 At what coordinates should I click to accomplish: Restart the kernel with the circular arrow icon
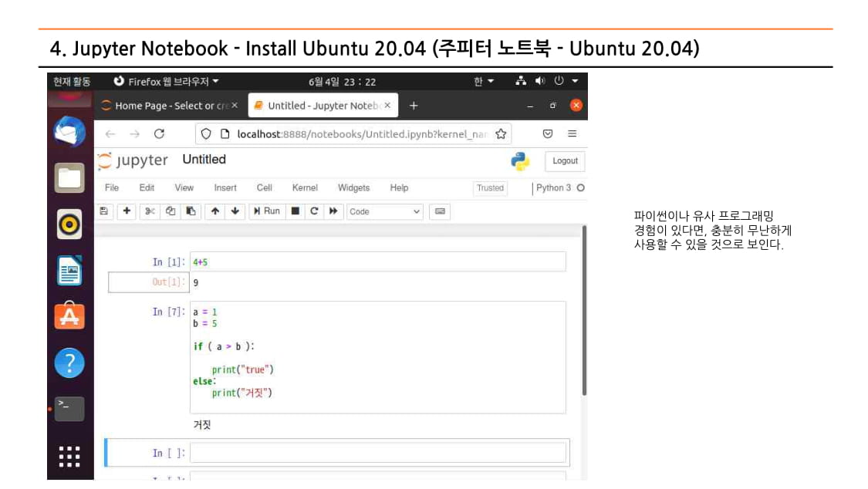pos(314,211)
